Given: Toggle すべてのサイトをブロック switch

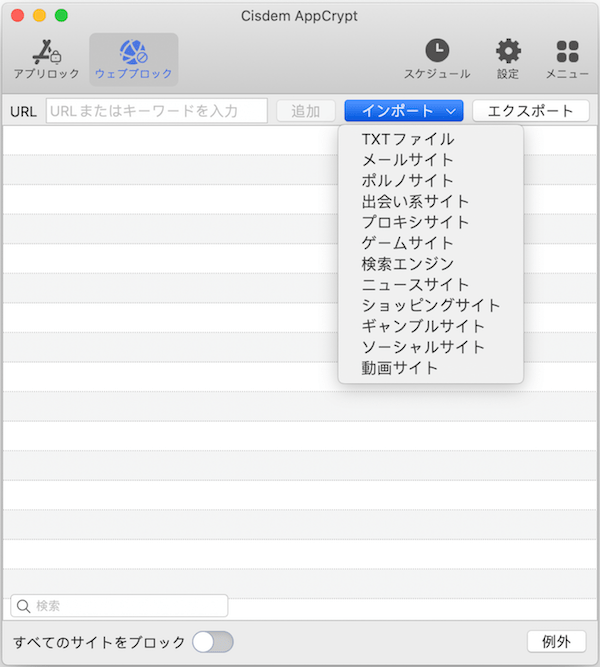Looking at the screenshot, I should (213, 642).
